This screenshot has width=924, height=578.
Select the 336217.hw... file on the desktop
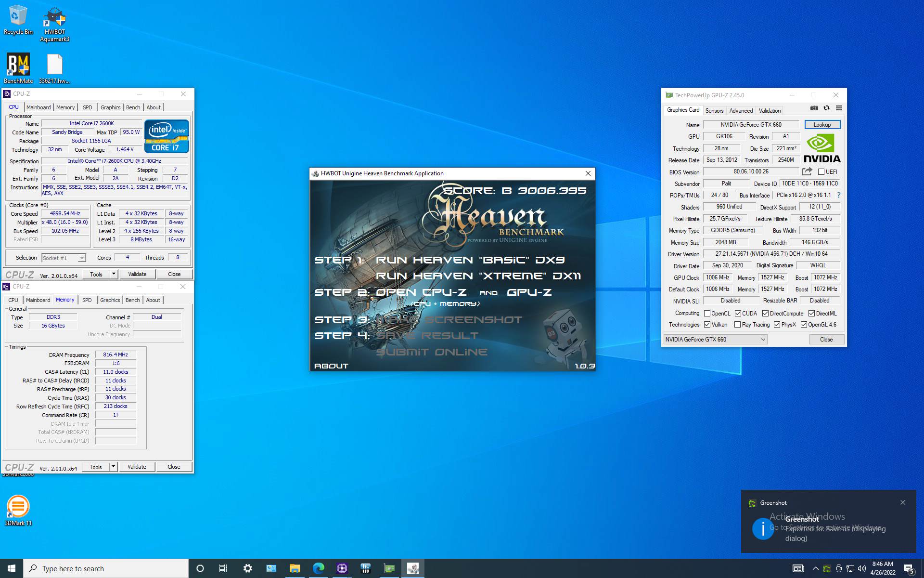(54, 68)
